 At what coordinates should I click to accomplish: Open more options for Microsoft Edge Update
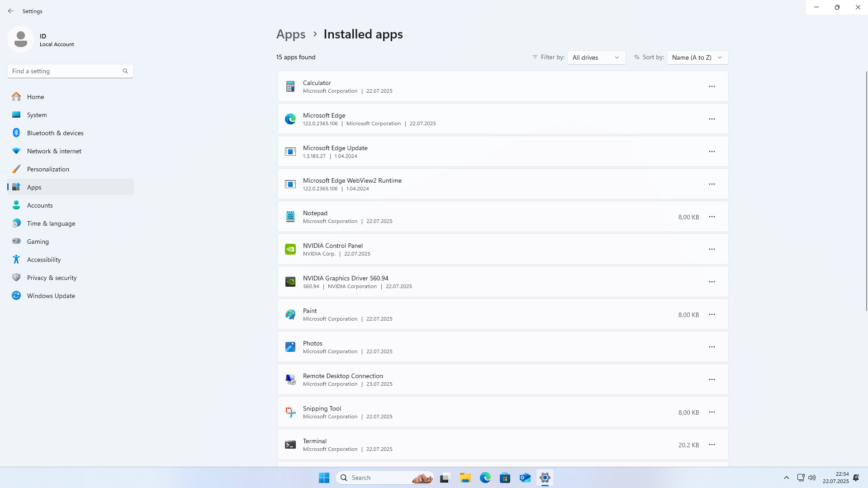(712, 152)
